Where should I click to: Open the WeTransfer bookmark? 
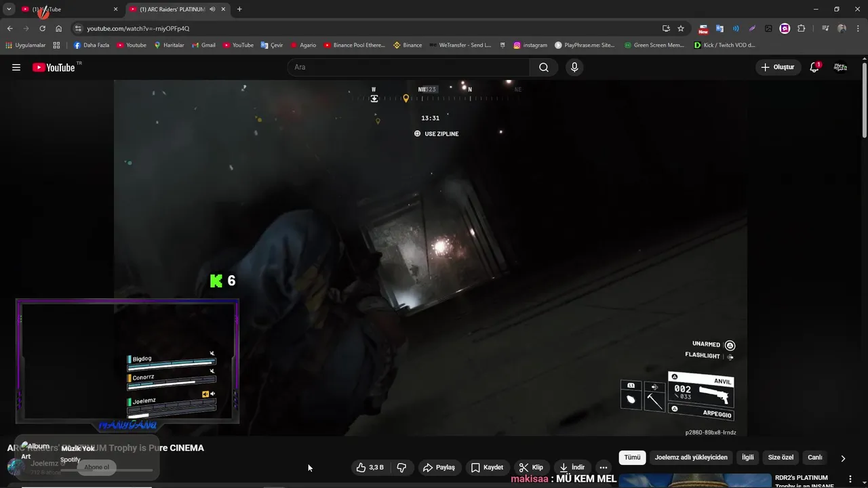point(460,45)
